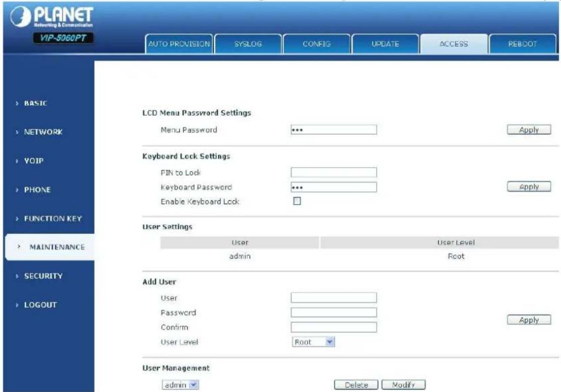Click the User Level column header
Viewport: 561px width, 392px height.
(x=439, y=243)
